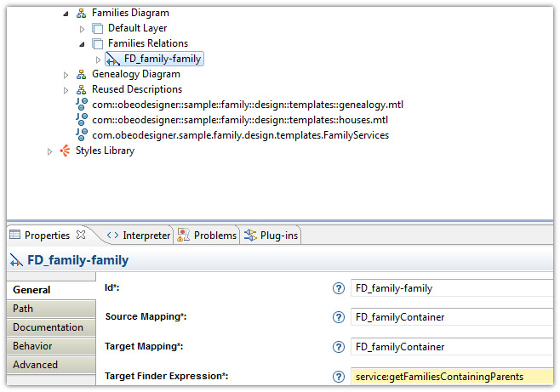Select the Behavior properties section
The image size is (560, 392).
coord(32,346)
